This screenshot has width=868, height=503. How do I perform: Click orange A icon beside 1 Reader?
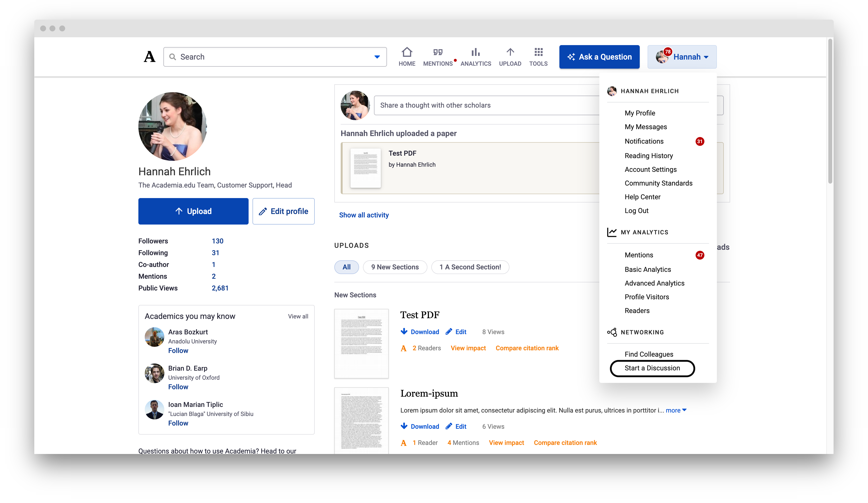pos(404,443)
